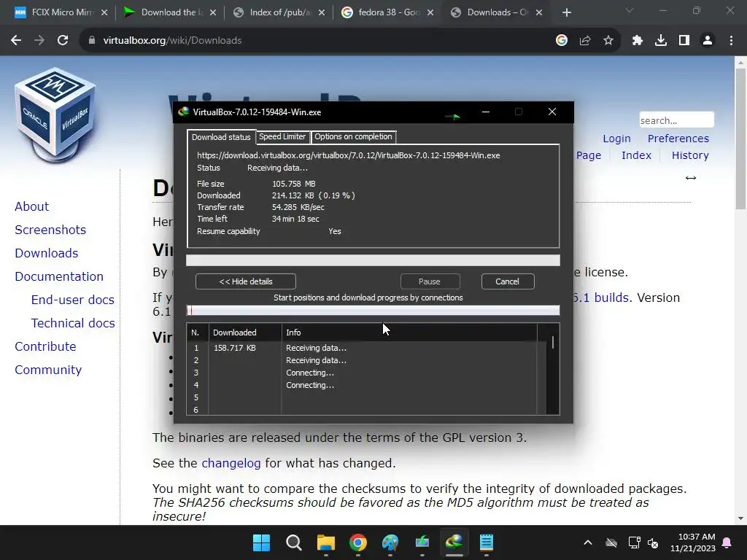
Task: Click the Info column header
Action: [x=409, y=332]
